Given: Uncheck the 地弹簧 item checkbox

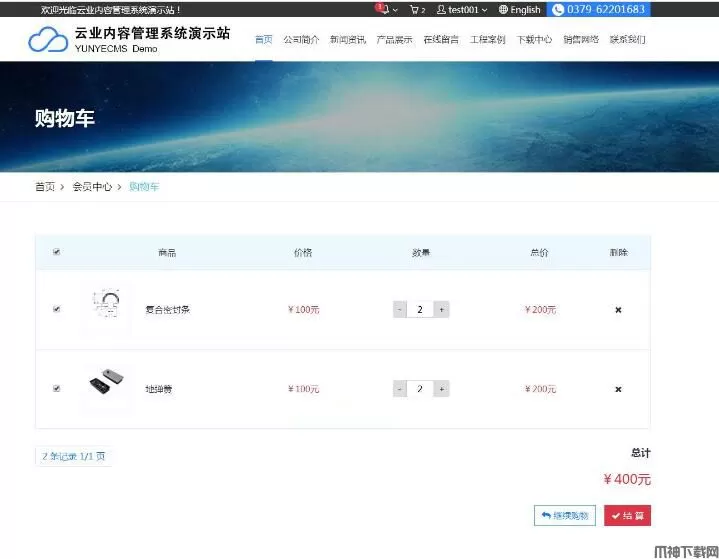Looking at the screenshot, I should [x=56, y=389].
